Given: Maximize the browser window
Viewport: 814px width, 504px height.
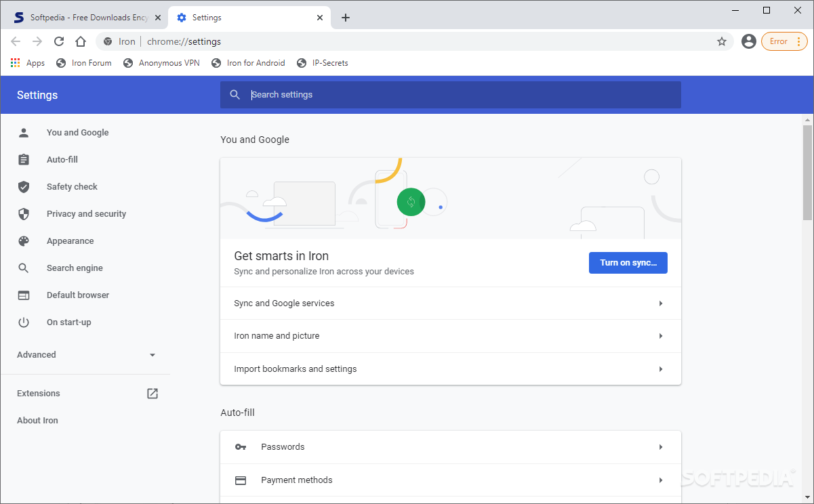Looking at the screenshot, I should pos(767,10).
